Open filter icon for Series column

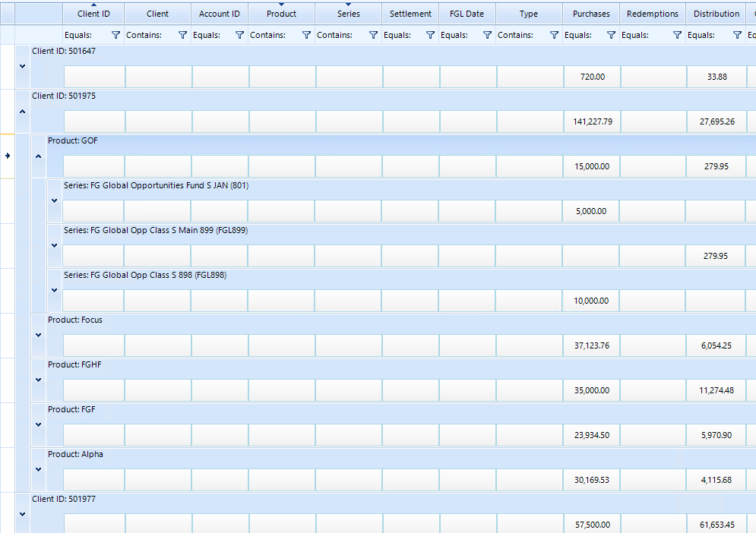[x=373, y=35]
